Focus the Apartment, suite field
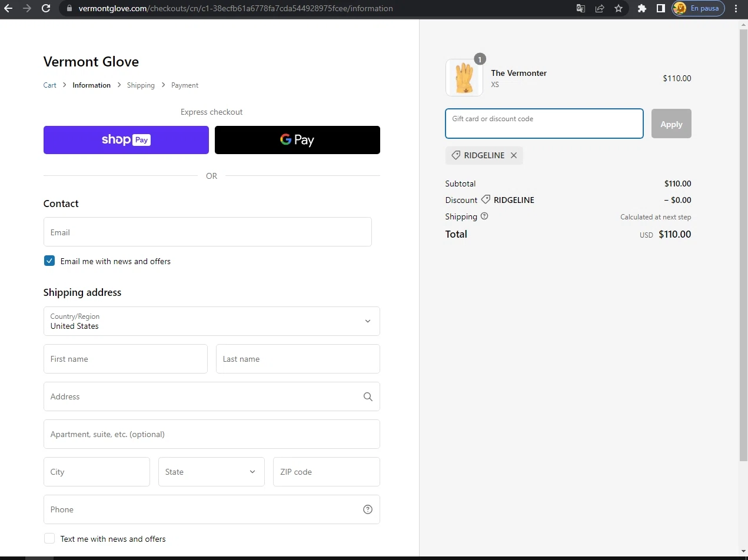Screen dimensions: 748x560 212,434
